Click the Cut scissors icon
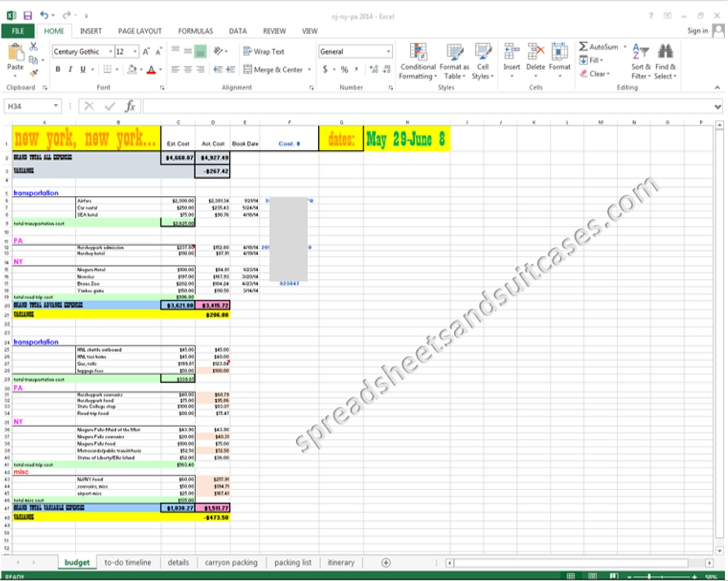The width and height of the screenshot is (728, 581). click(x=33, y=47)
